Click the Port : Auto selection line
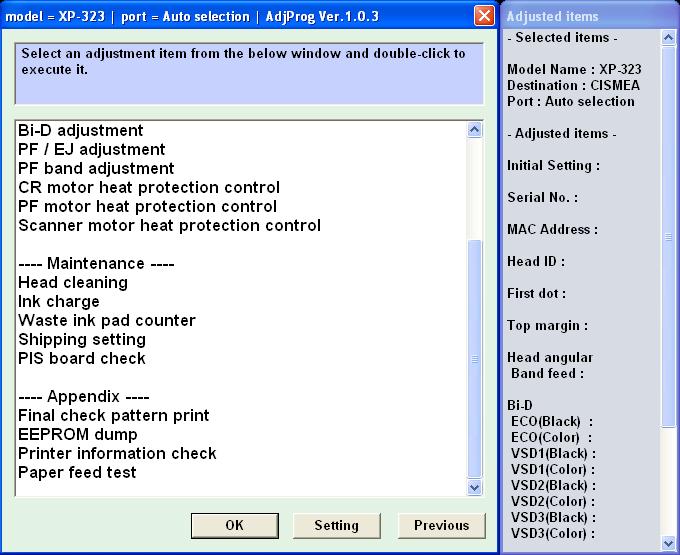 point(571,101)
